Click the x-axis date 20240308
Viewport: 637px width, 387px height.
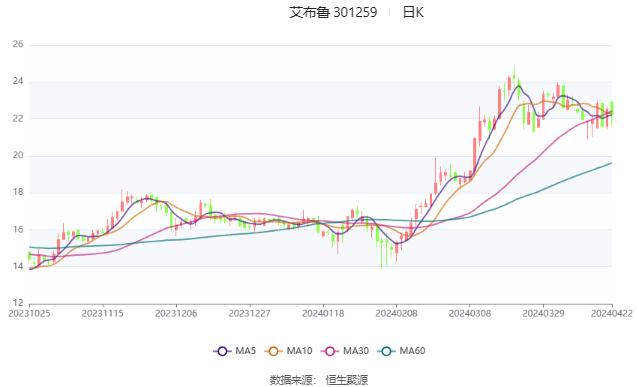pos(470,313)
